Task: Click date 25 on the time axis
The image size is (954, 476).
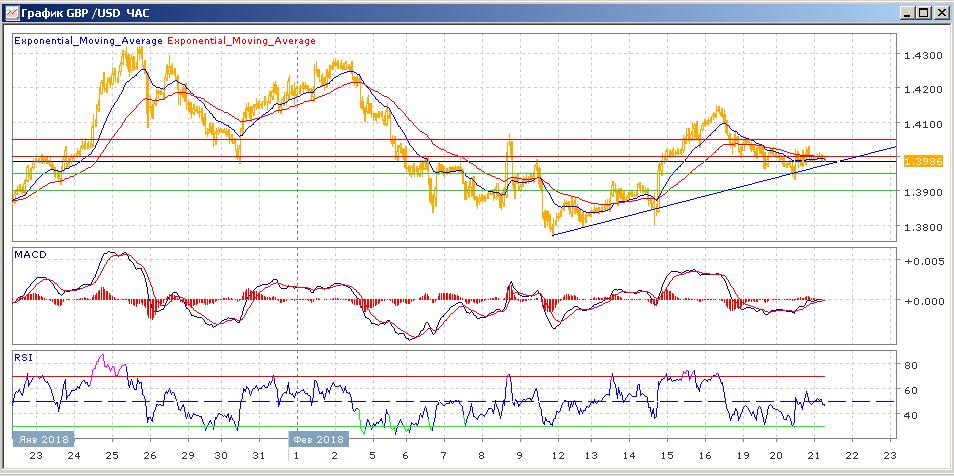Action: click(x=110, y=456)
